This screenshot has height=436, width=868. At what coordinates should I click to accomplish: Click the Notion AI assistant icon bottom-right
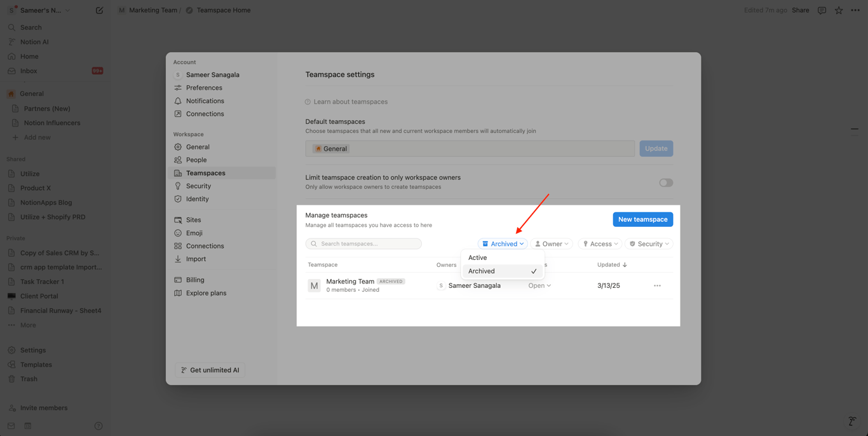(852, 421)
